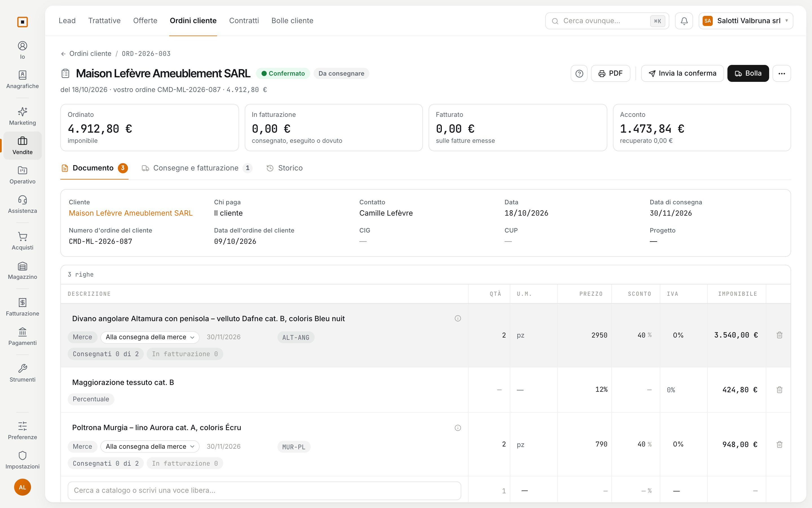Screen dimensions: 812x508
Task: Delete the Poltrona Murgia row
Action: pyautogui.click(x=780, y=444)
